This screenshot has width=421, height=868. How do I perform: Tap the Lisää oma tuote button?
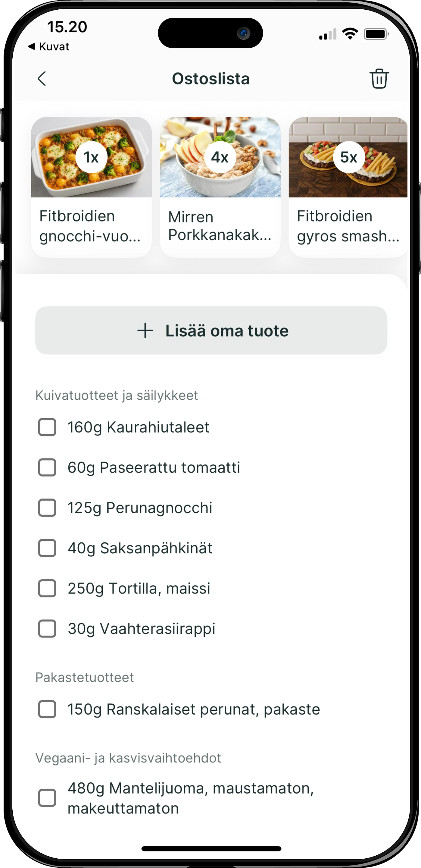[211, 331]
